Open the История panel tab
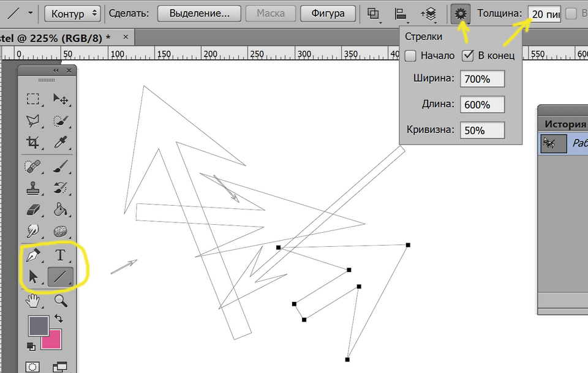The width and height of the screenshot is (588, 373). coord(565,124)
